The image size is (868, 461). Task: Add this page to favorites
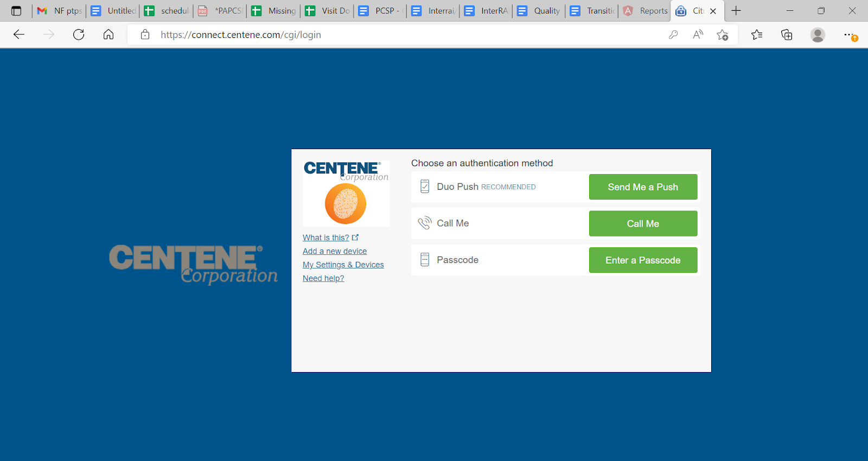coord(723,35)
